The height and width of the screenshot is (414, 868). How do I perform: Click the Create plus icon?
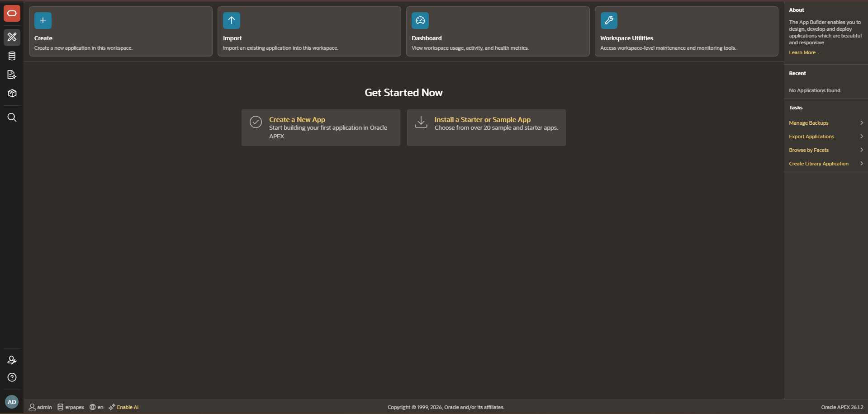tap(43, 20)
